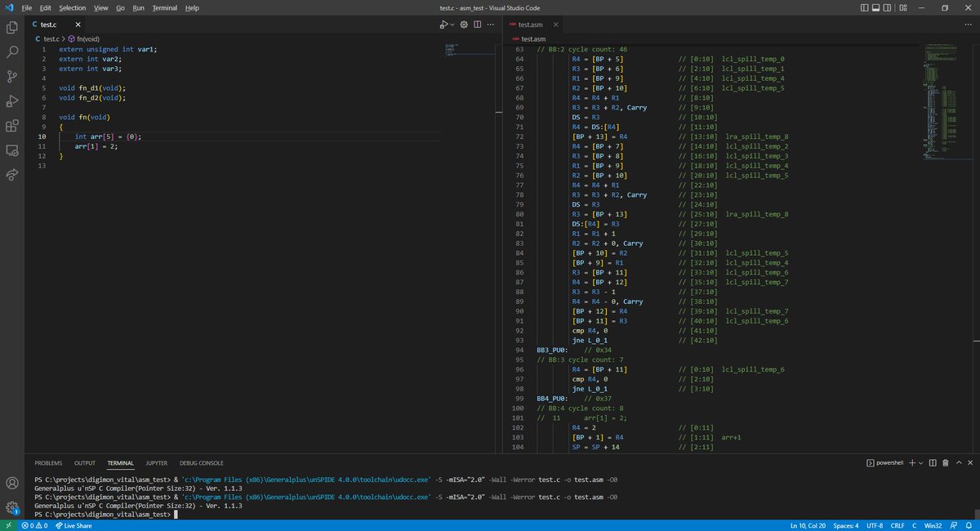Run the C file with play icon
This screenshot has height=531, width=980.
tap(443, 25)
